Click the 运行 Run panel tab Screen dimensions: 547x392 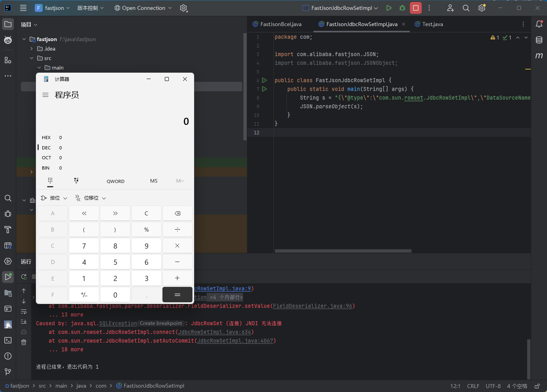click(x=26, y=262)
